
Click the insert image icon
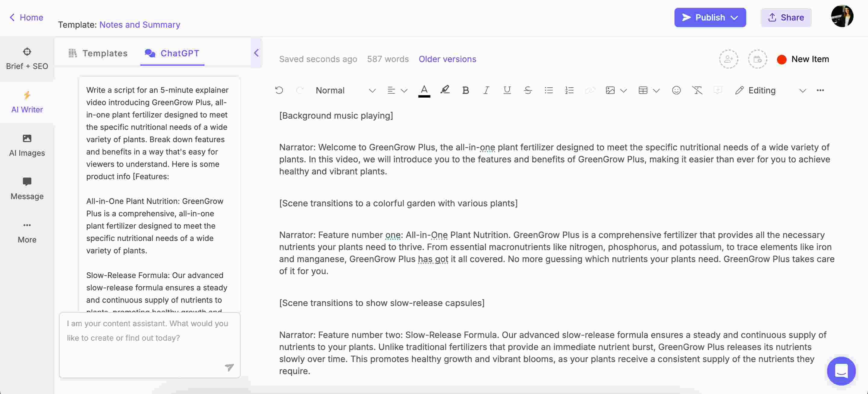[610, 90]
